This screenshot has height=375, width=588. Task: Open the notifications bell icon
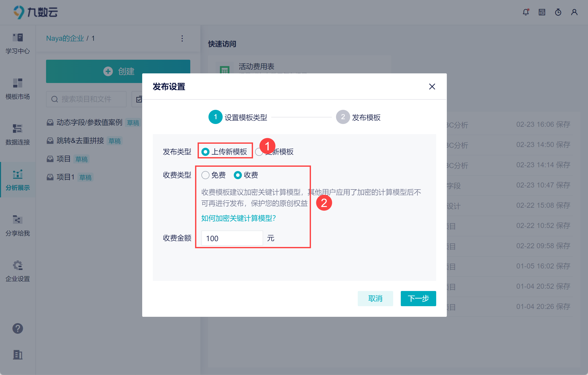[x=526, y=12]
